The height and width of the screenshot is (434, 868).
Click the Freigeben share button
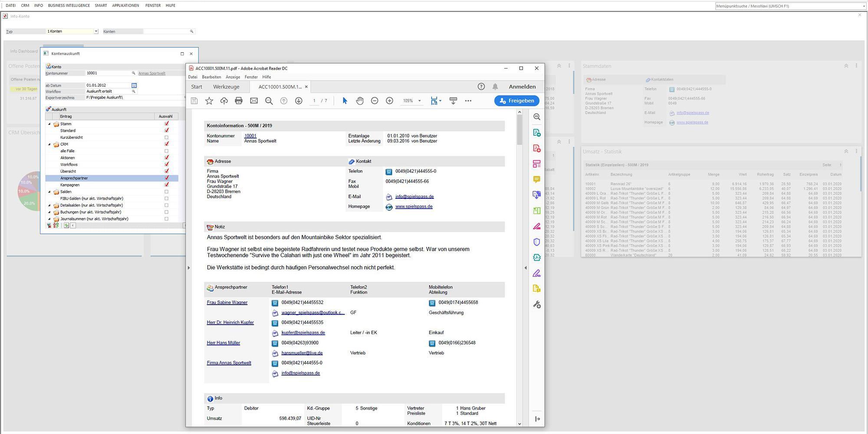pos(517,101)
